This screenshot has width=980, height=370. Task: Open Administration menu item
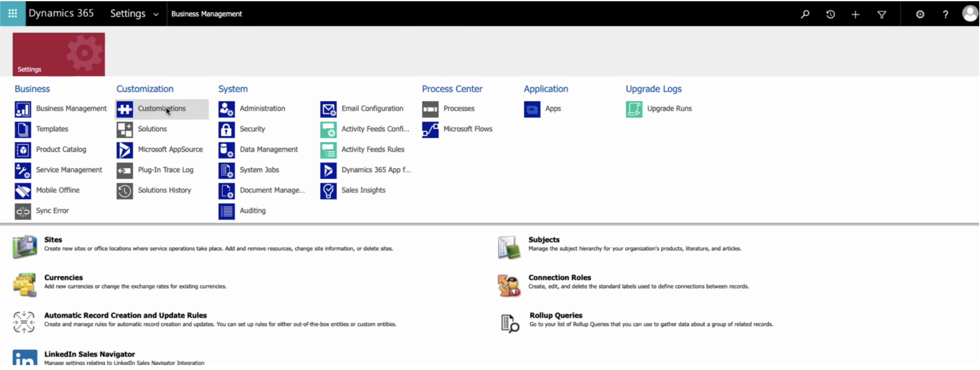(x=262, y=108)
